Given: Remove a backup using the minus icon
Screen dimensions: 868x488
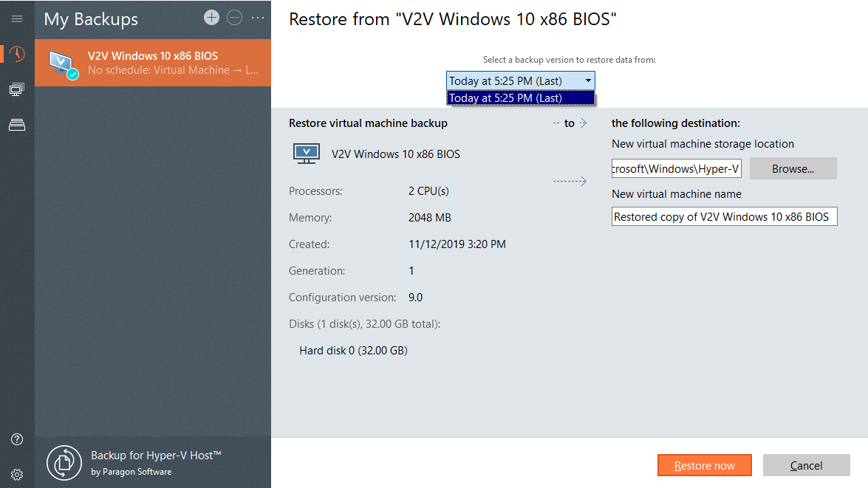Looking at the screenshot, I should (234, 16).
